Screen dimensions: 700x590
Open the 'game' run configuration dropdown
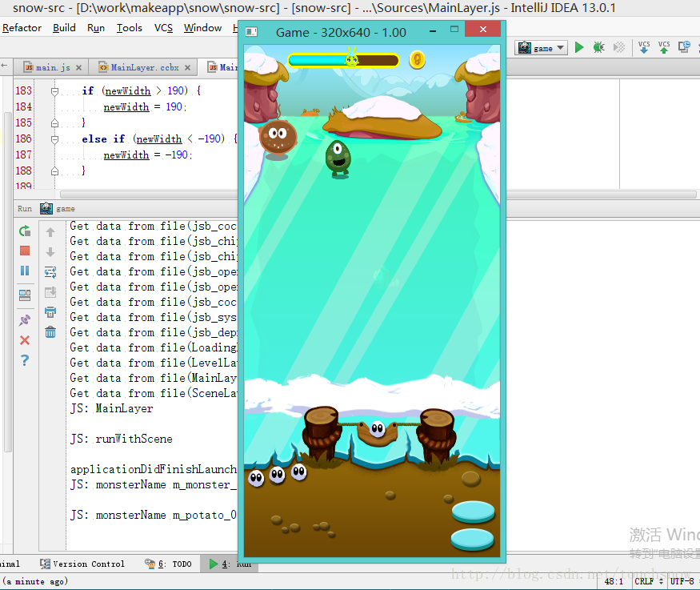[x=541, y=48]
